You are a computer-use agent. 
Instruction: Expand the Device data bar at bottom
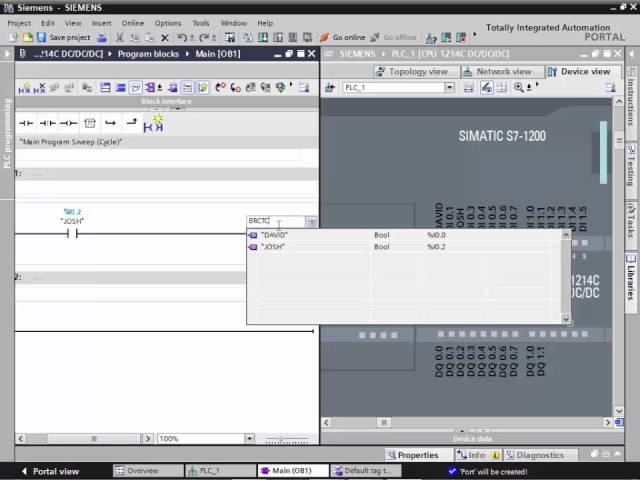pyautogui.click(x=472, y=438)
